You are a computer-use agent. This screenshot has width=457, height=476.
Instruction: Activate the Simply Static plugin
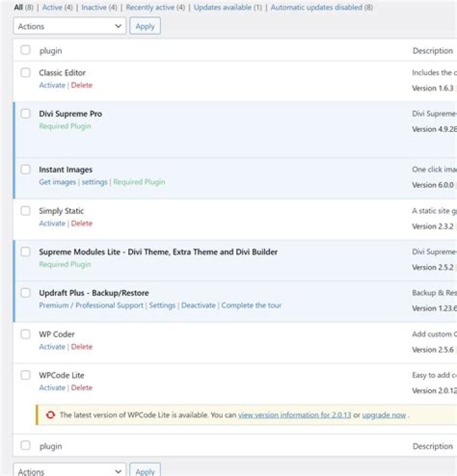[x=52, y=223]
